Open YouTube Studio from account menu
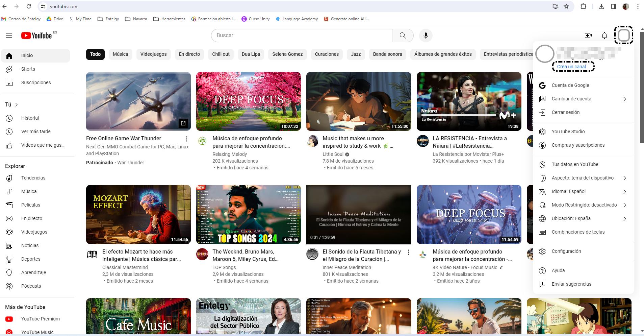644x336 pixels. pyautogui.click(x=583, y=131)
